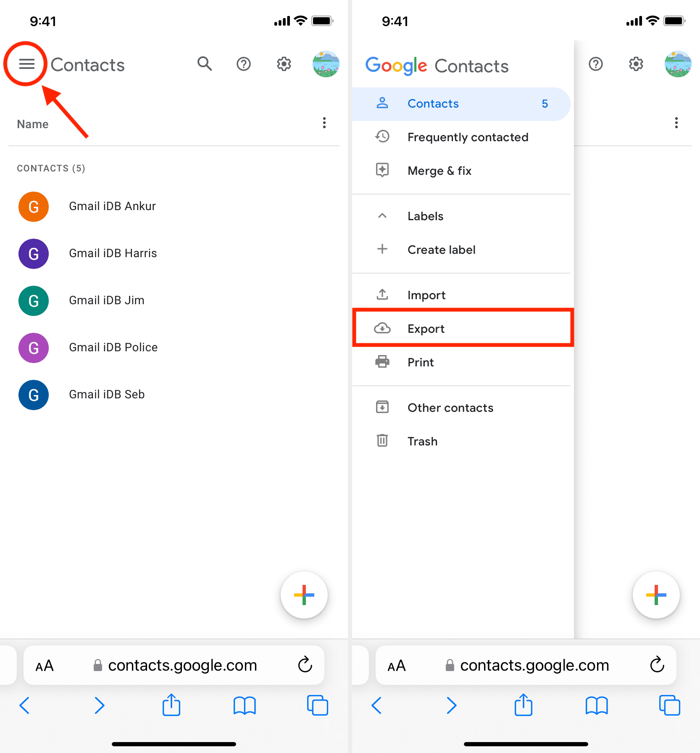The height and width of the screenshot is (753, 700).
Task: Open the Gmail iDB Jim contact
Action: point(174,300)
